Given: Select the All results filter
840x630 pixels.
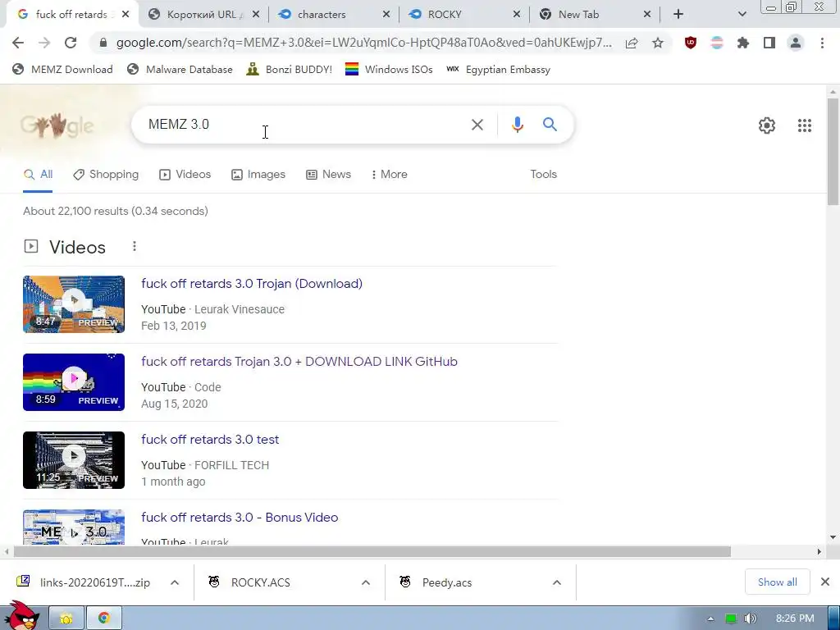Looking at the screenshot, I should point(38,174).
